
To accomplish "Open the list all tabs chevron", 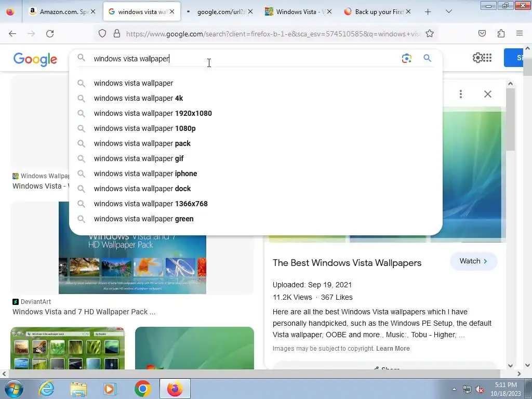I will (448, 11).
